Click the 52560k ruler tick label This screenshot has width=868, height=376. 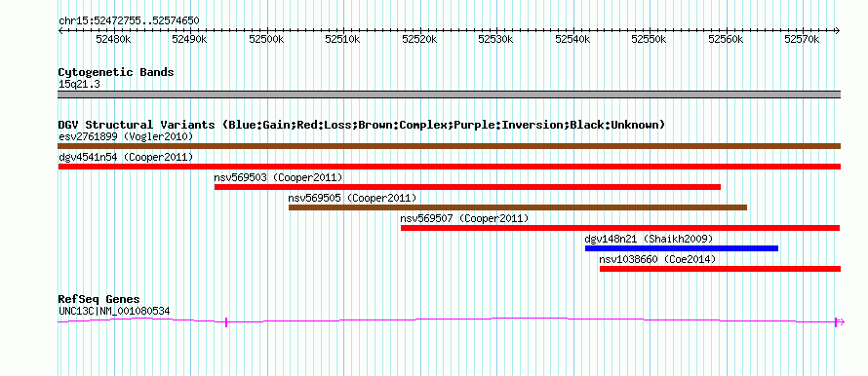coord(727,39)
